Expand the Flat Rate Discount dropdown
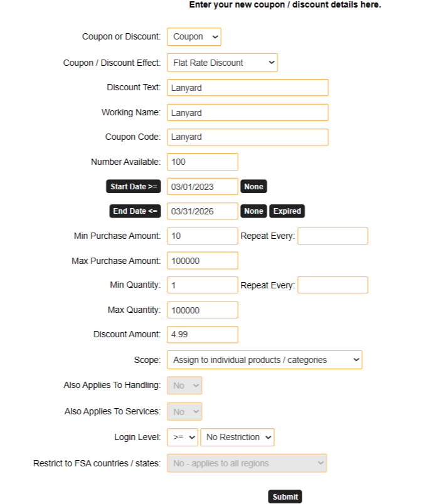The height and width of the screenshot is (504, 436). (x=222, y=63)
